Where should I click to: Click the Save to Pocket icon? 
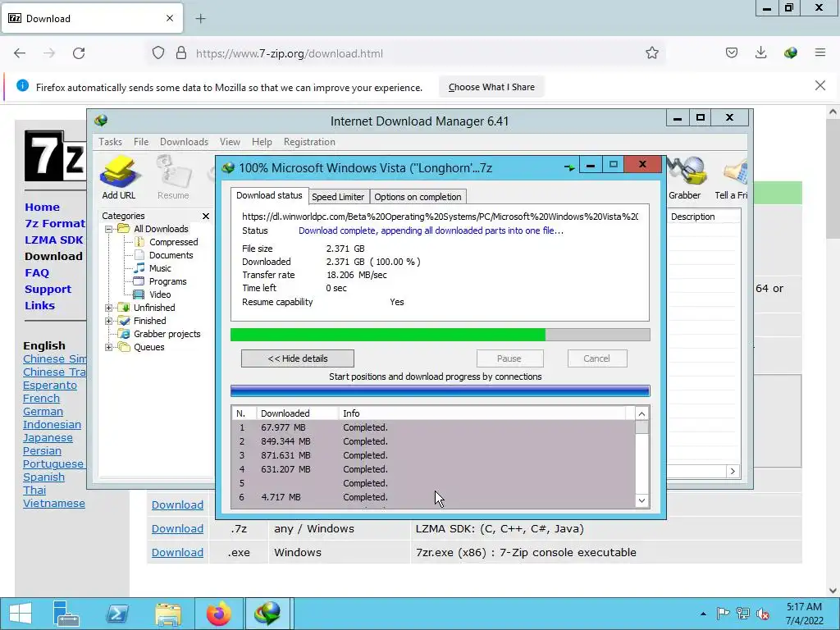[x=732, y=52]
